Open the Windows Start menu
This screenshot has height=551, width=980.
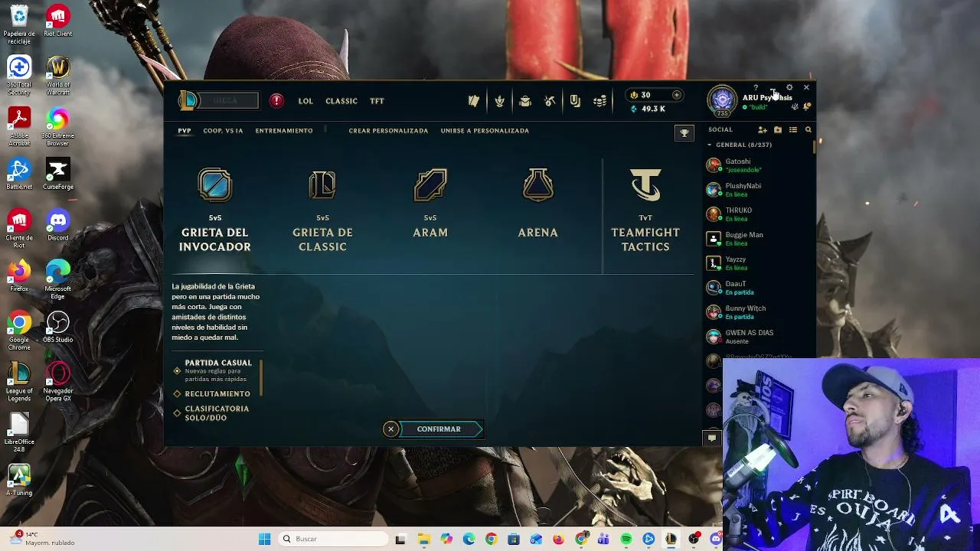264,539
